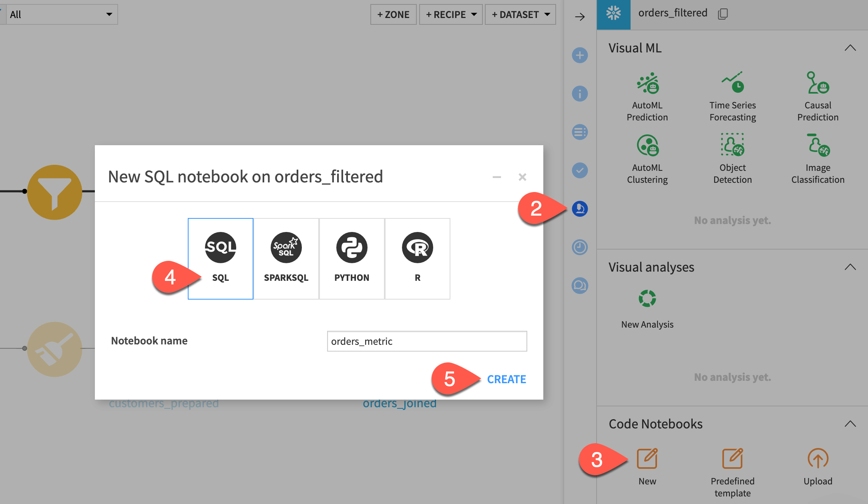Open the RECIPE dropdown

click(x=450, y=14)
